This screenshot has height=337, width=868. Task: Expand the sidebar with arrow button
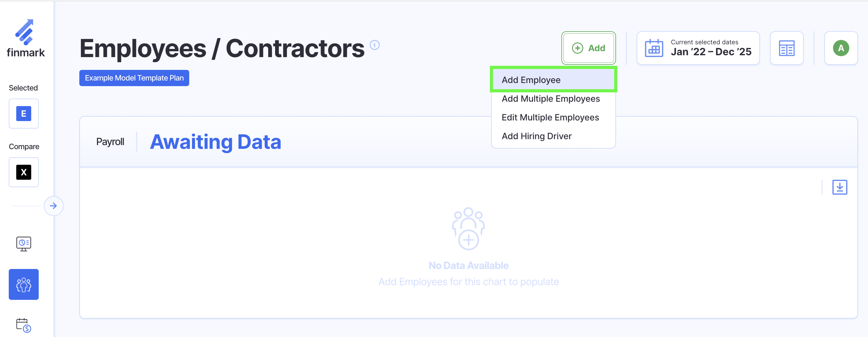(54, 206)
